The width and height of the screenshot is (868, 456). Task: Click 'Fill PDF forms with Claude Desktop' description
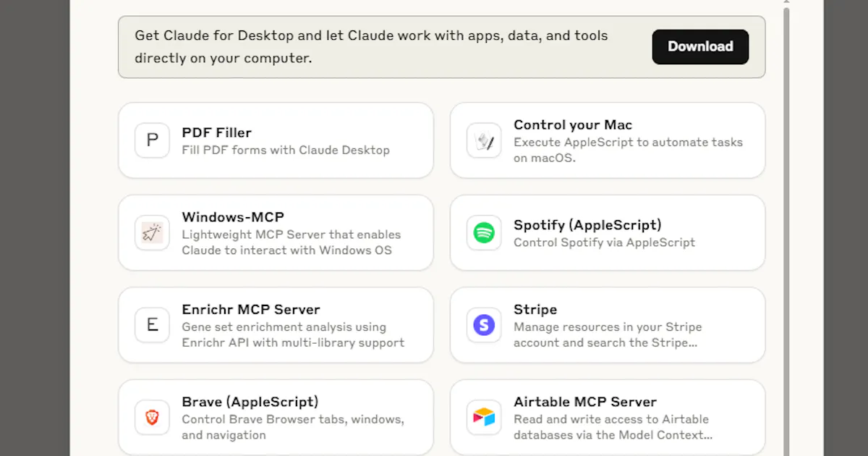286,150
